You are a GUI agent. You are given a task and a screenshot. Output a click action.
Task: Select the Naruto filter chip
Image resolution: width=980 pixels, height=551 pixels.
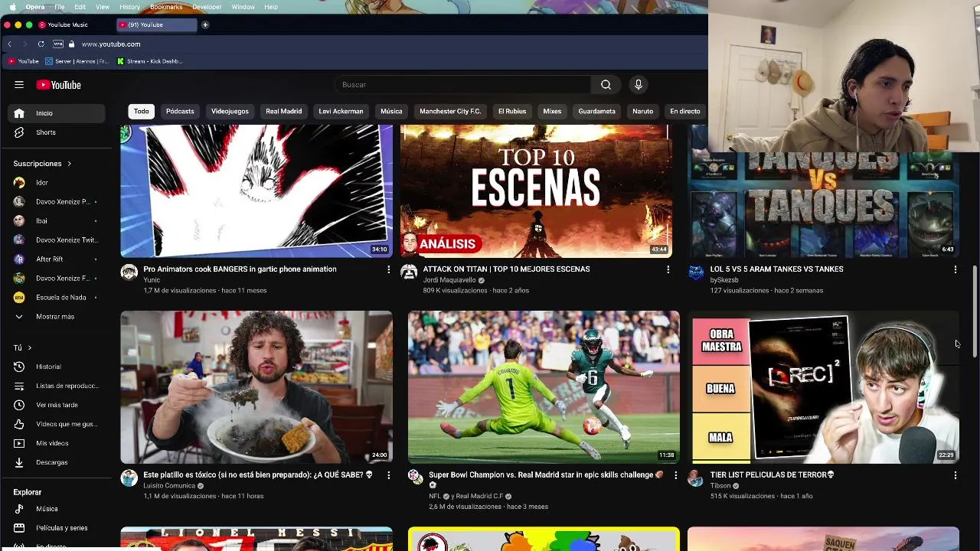tap(642, 112)
